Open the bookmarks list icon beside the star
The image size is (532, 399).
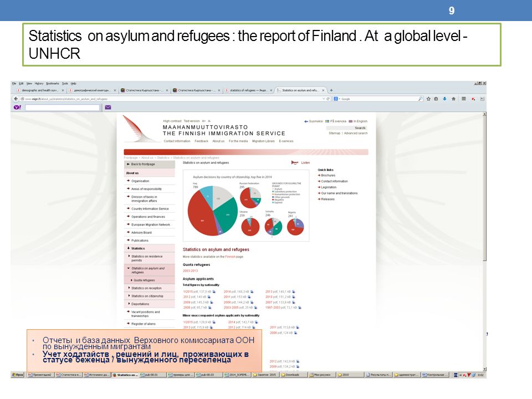(x=436, y=99)
